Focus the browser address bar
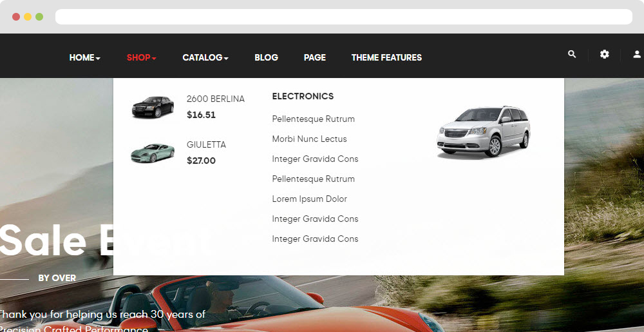644x332 pixels. point(344,17)
